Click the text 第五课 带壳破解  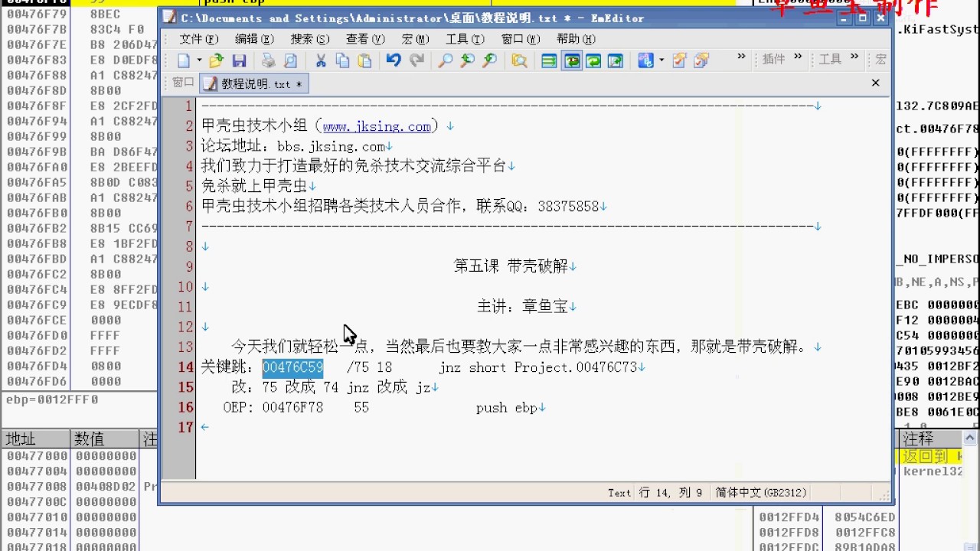point(511,266)
